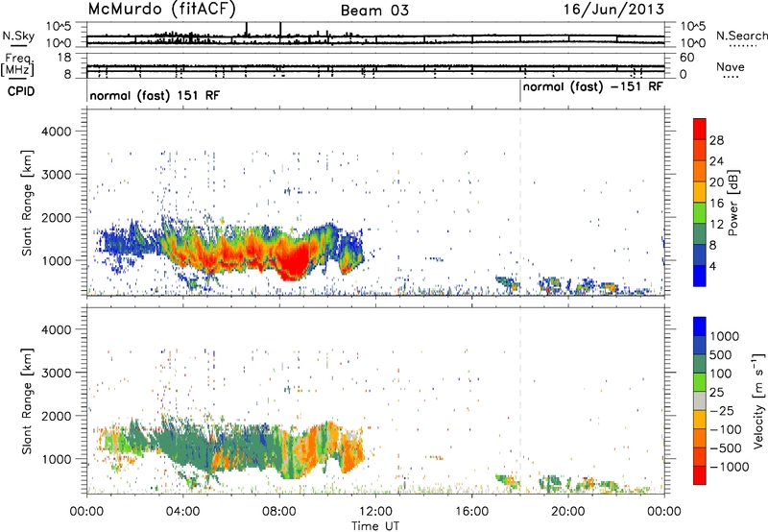Click the dashed CPID-change line in the power panel
The width and height of the screenshot is (768, 532).
520,203
